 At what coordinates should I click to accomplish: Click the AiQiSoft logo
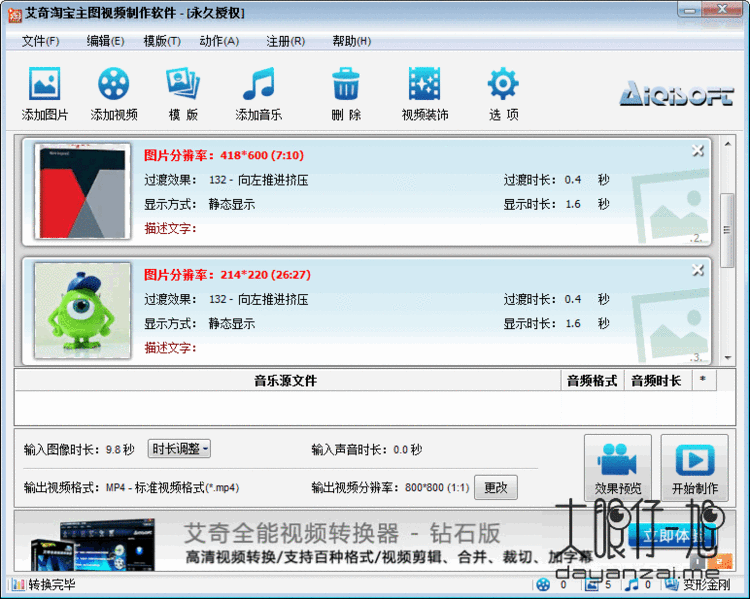676,93
